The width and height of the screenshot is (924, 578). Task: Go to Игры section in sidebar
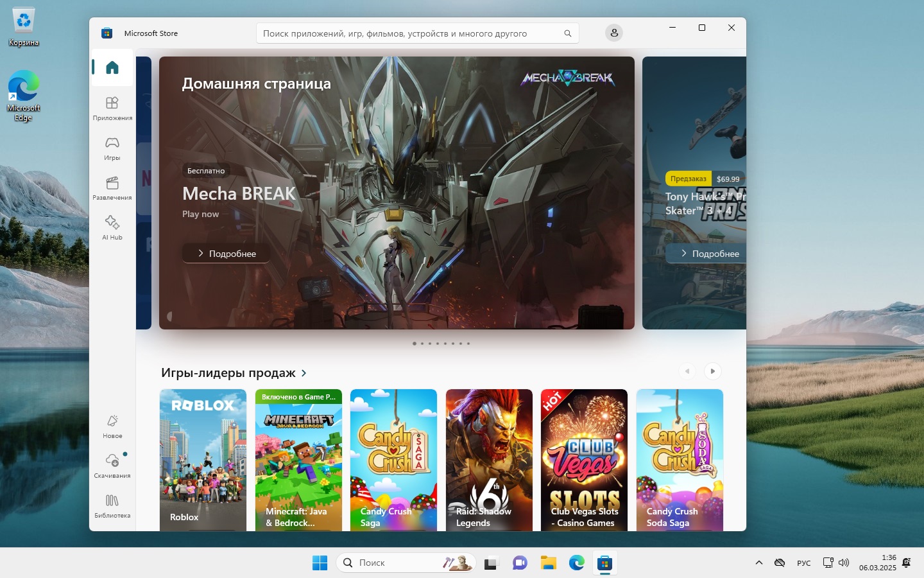(112, 148)
